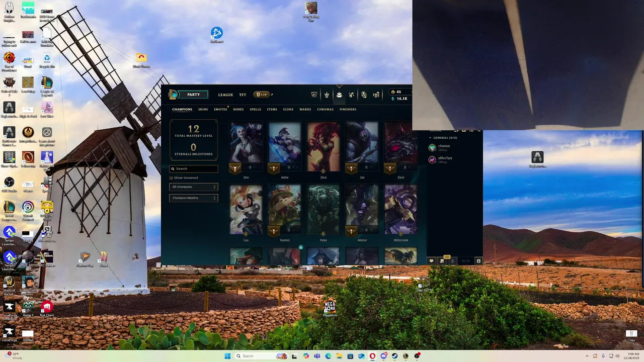
Task: Open the League of Legends desktop shortcut
Action: point(47,85)
